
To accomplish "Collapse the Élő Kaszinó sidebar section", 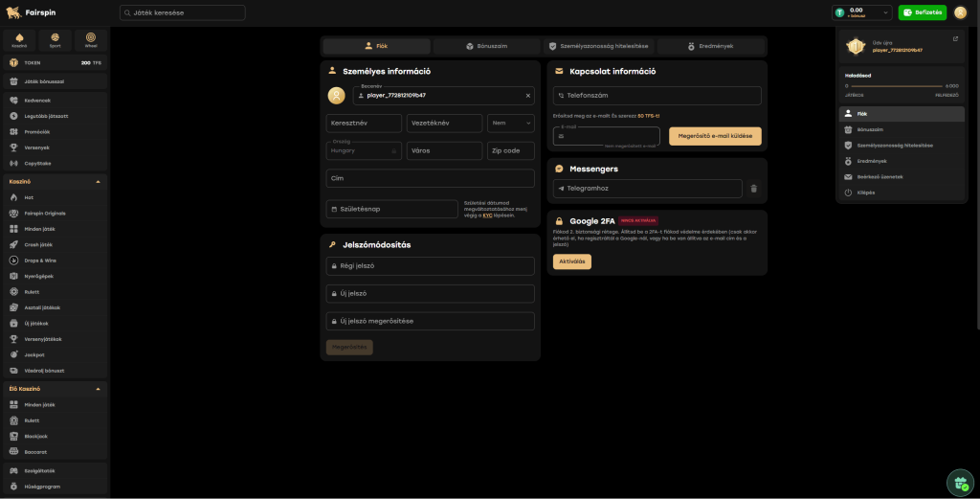I will point(98,389).
